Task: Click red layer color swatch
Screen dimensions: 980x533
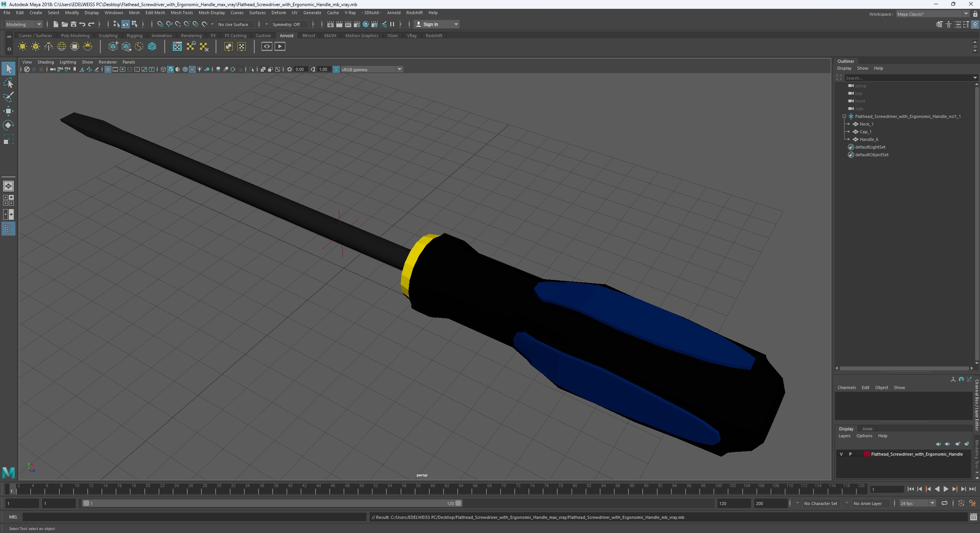Action: pos(867,454)
